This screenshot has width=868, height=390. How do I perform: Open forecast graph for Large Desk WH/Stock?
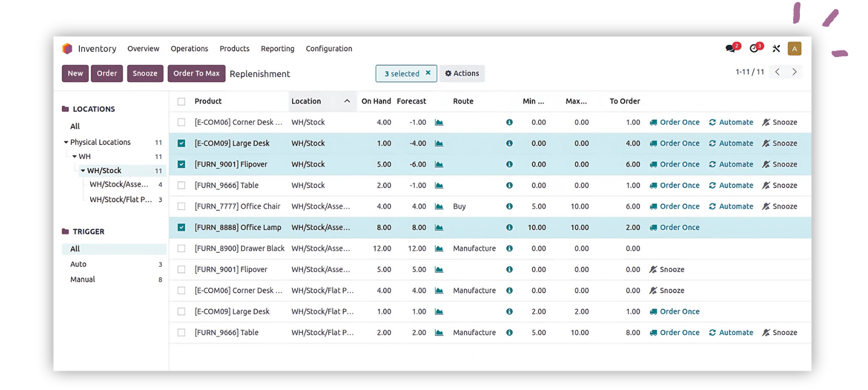tap(439, 143)
